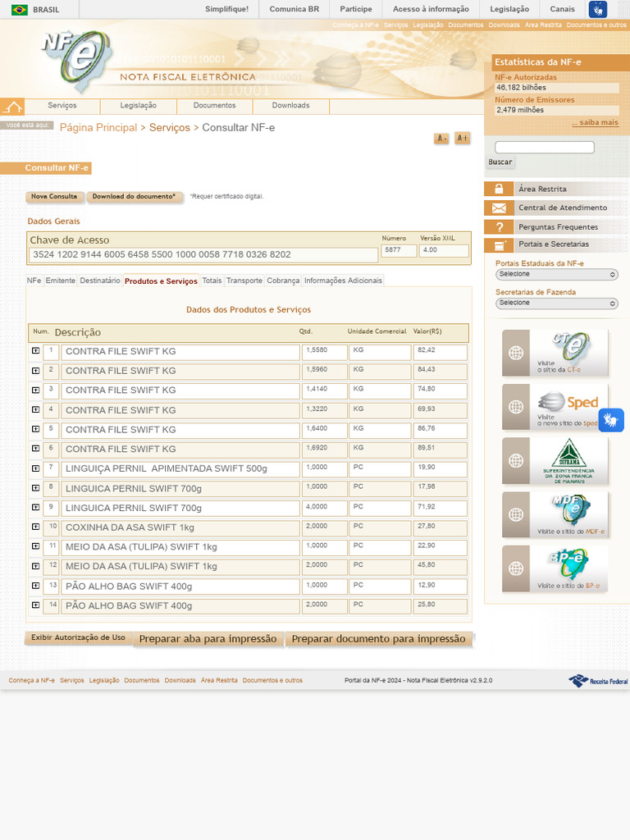Expand item 10 COXINHA DA ASA
The height and width of the screenshot is (840, 630).
35,527
